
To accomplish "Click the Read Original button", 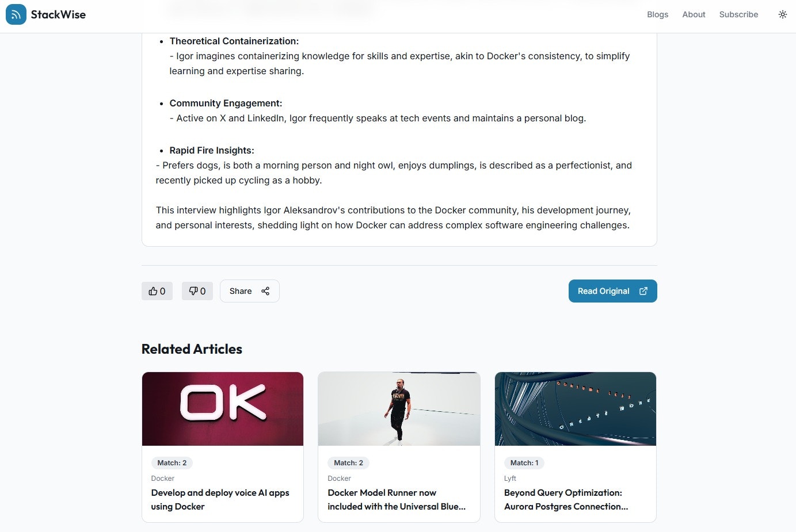I will pos(612,291).
